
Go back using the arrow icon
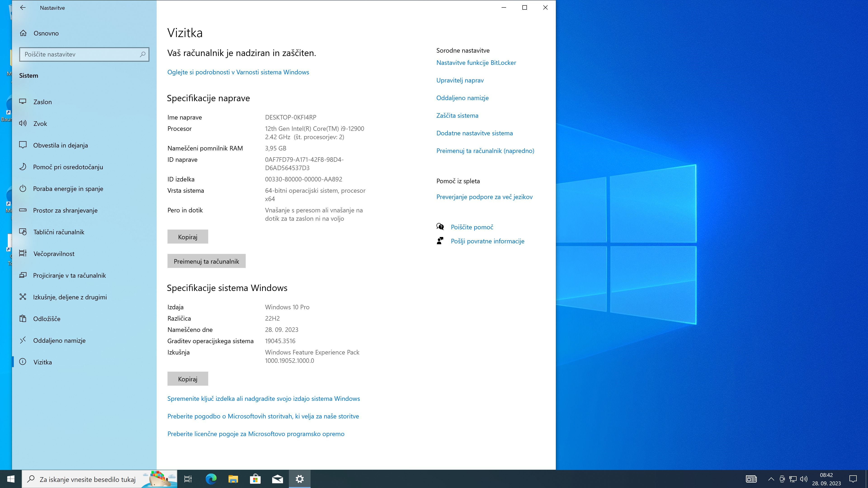[x=23, y=7]
